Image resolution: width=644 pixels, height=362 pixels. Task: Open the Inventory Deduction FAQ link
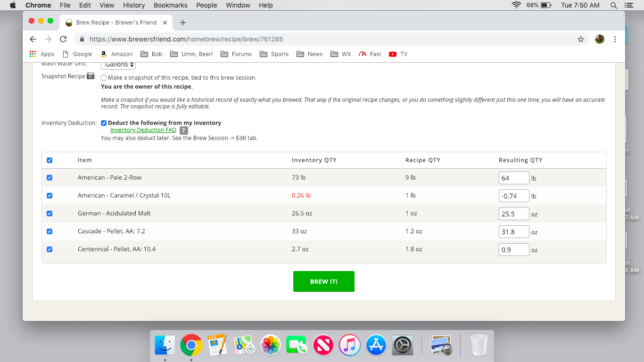point(143,130)
